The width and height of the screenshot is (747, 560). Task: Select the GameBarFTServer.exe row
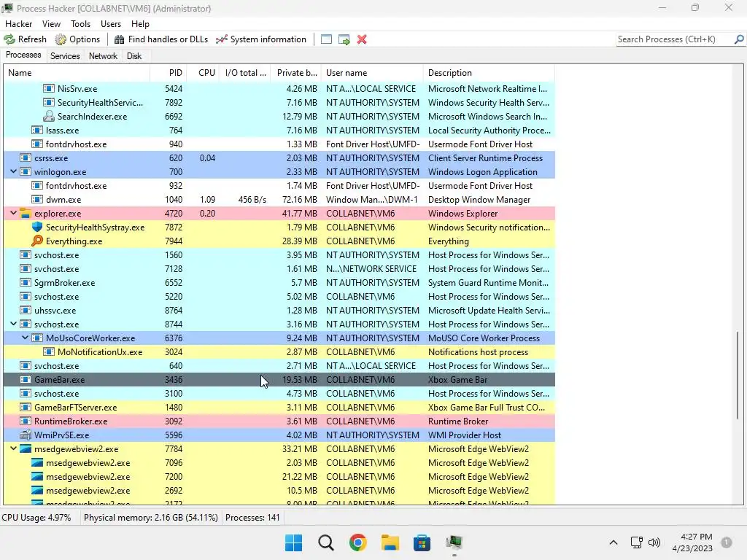[x=279, y=408]
